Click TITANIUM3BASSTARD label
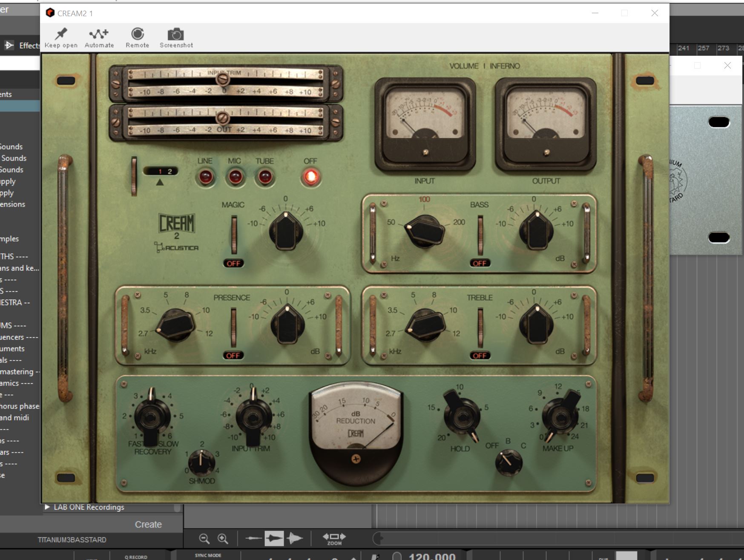The width and height of the screenshot is (744, 560). point(72,540)
